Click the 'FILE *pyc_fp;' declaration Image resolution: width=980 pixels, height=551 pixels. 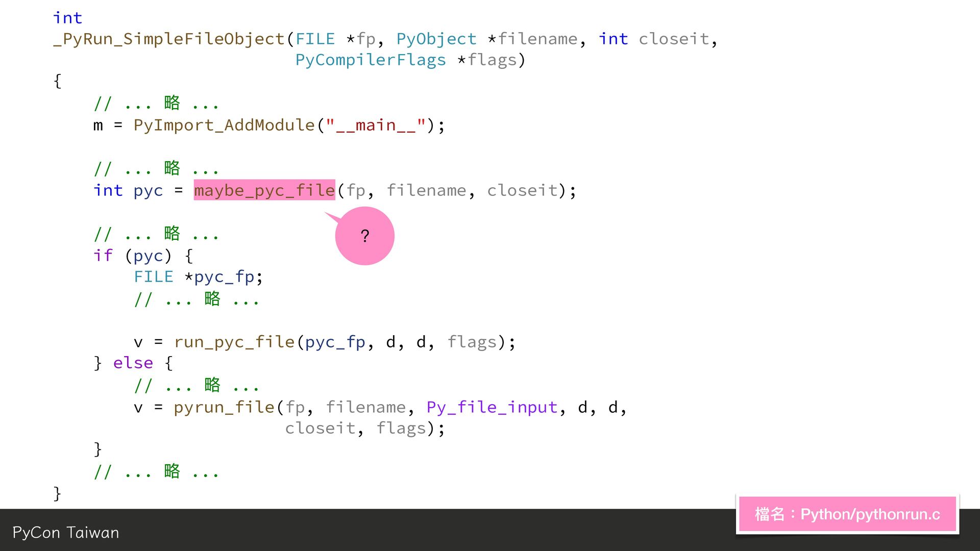point(199,277)
